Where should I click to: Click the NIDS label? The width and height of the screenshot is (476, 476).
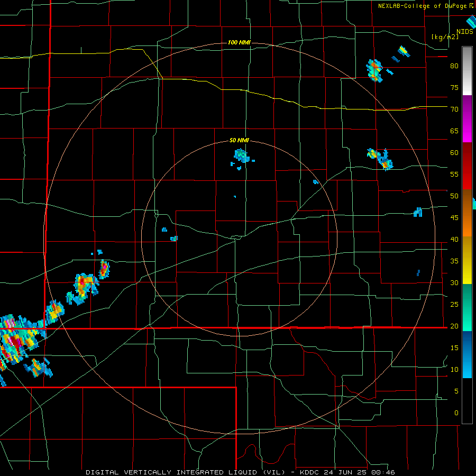click(x=465, y=32)
